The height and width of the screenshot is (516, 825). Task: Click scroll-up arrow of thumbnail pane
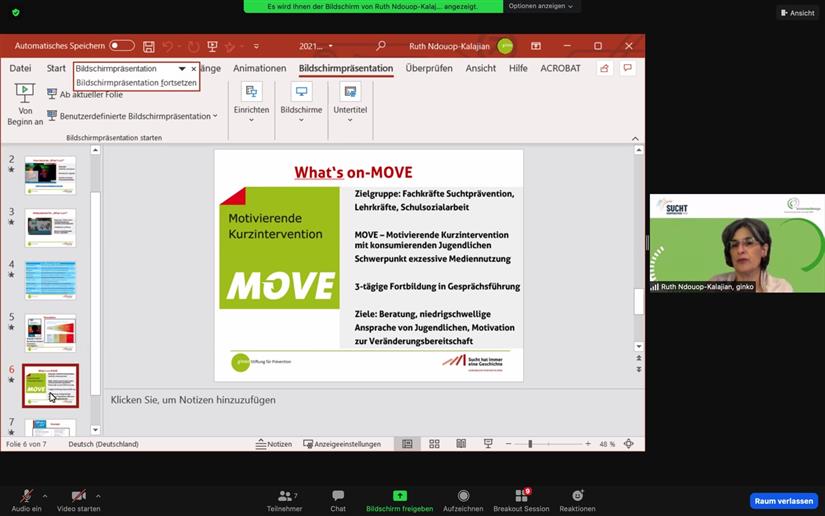click(95, 150)
